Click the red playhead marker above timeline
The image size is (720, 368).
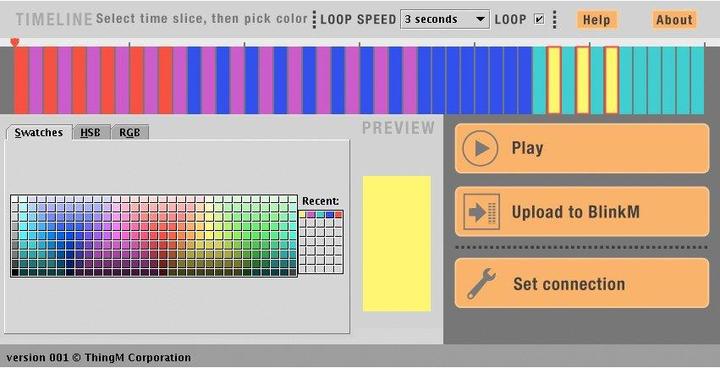point(15,43)
